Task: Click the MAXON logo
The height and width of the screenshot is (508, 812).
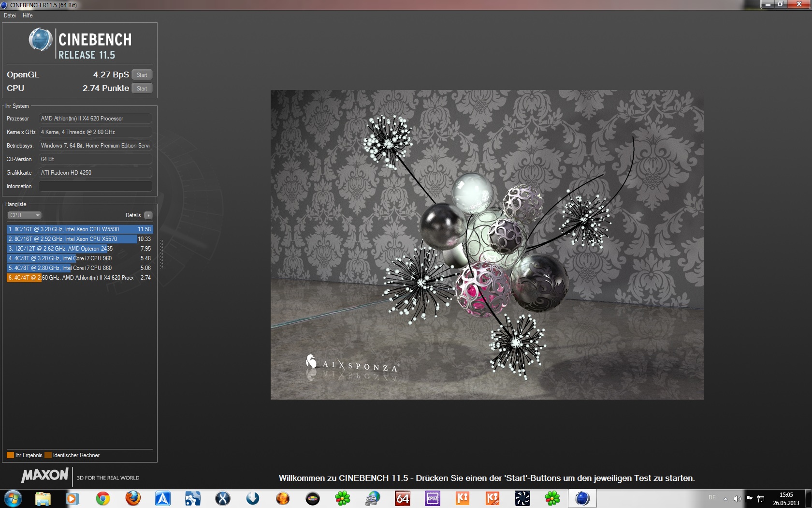Action: pos(45,476)
